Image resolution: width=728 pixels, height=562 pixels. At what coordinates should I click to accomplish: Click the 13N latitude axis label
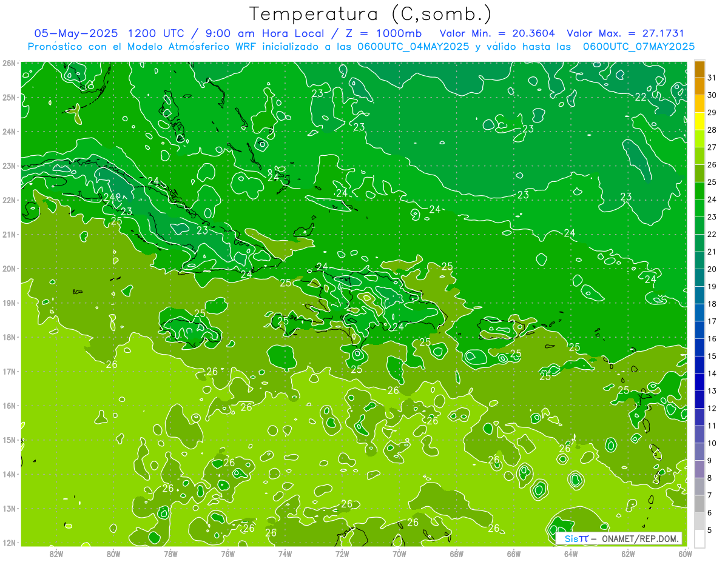(x=9, y=508)
